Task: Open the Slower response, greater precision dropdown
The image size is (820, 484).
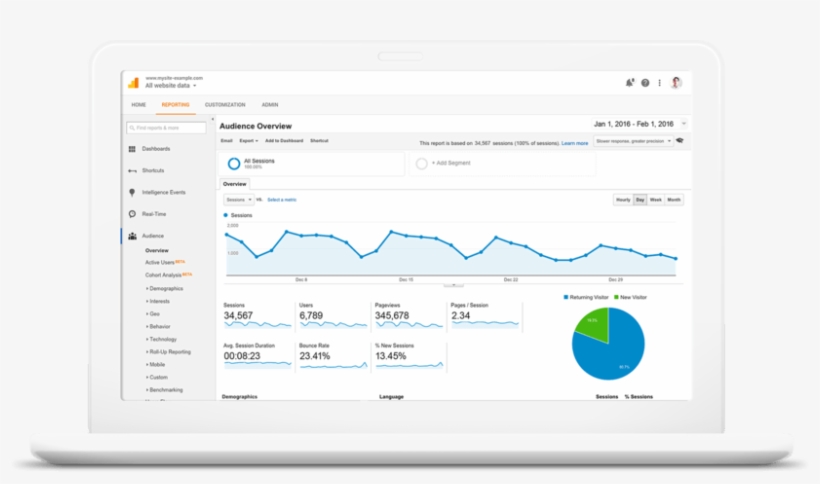Action: coord(633,141)
